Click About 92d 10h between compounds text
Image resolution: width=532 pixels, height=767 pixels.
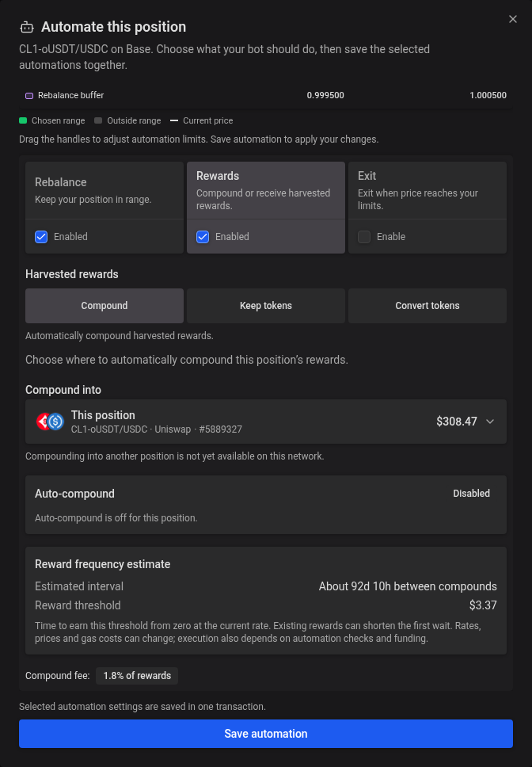pyautogui.click(x=408, y=586)
